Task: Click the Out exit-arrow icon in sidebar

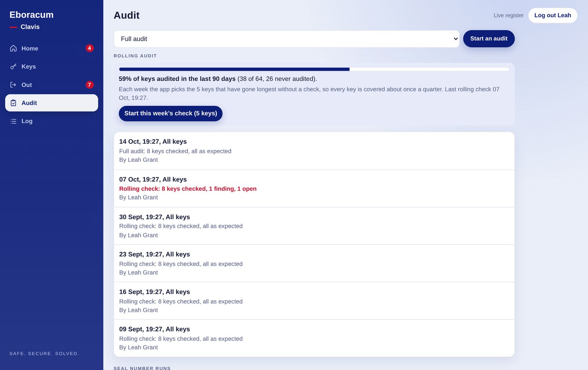Action: (13, 85)
